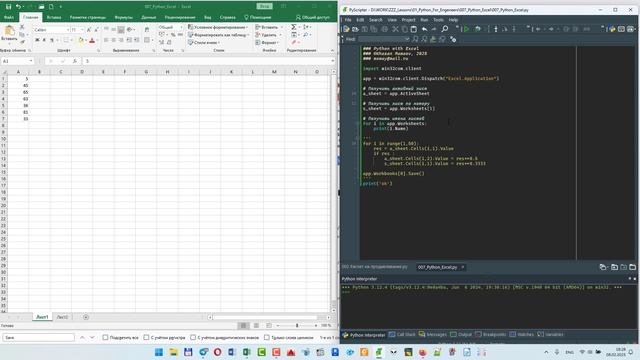This screenshot has height=360, width=640.
Task: Switch to the Данные ribbon tab
Action: [x=149, y=17]
